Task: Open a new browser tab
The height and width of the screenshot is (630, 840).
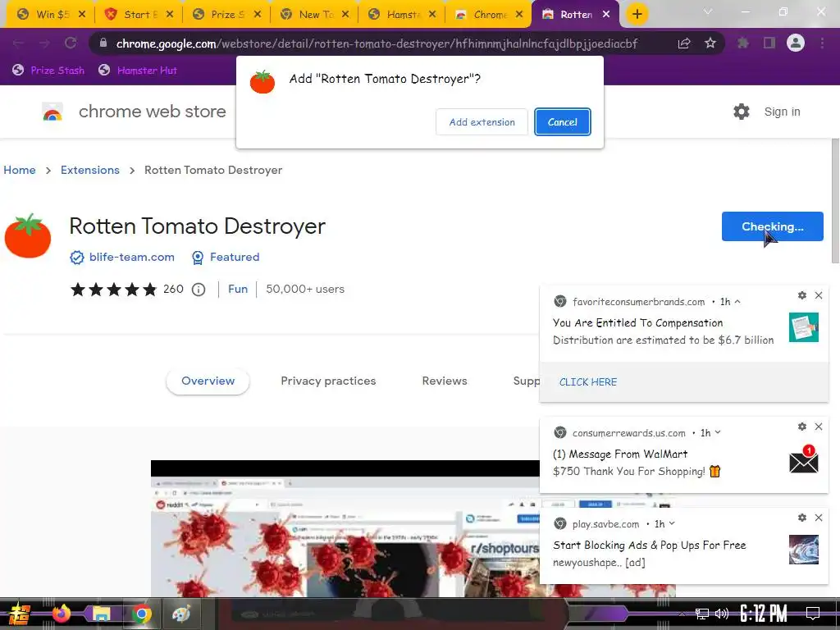Action: pyautogui.click(x=637, y=15)
